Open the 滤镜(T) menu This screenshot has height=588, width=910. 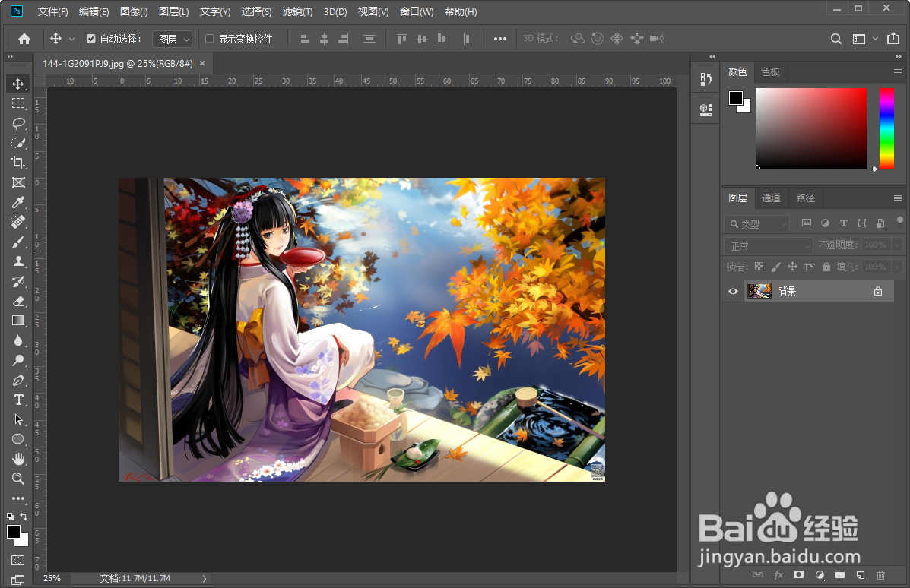pyautogui.click(x=298, y=11)
